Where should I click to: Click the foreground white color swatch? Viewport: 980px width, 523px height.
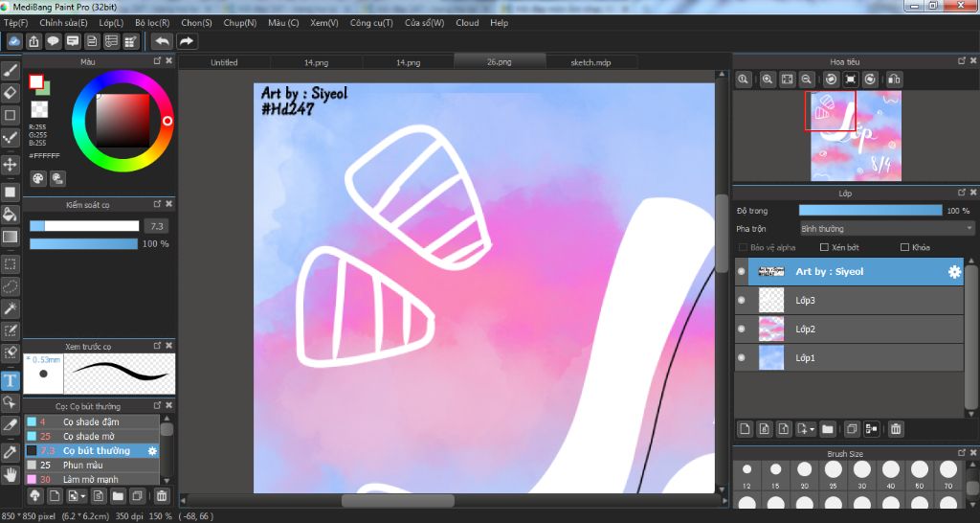click(x=35, y=82)
